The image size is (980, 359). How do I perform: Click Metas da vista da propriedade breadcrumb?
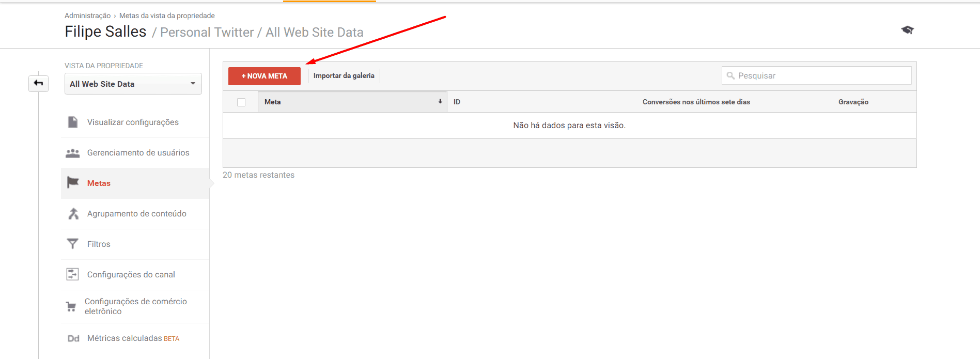[x=167, y=15]
